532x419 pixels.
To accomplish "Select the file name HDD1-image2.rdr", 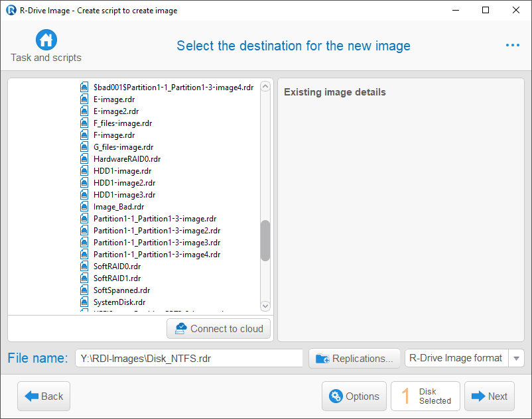I will click(x=125, y=183).
